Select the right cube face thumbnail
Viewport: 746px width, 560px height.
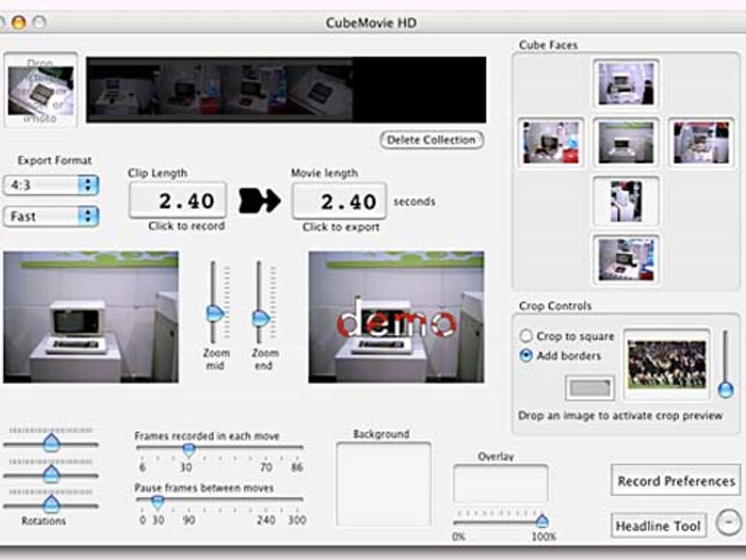coord(701,142)
